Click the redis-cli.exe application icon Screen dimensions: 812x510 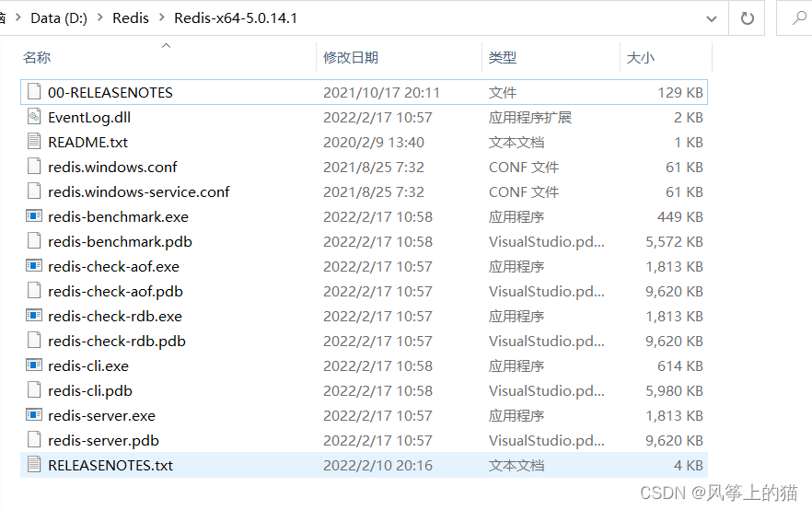(34, 365)
